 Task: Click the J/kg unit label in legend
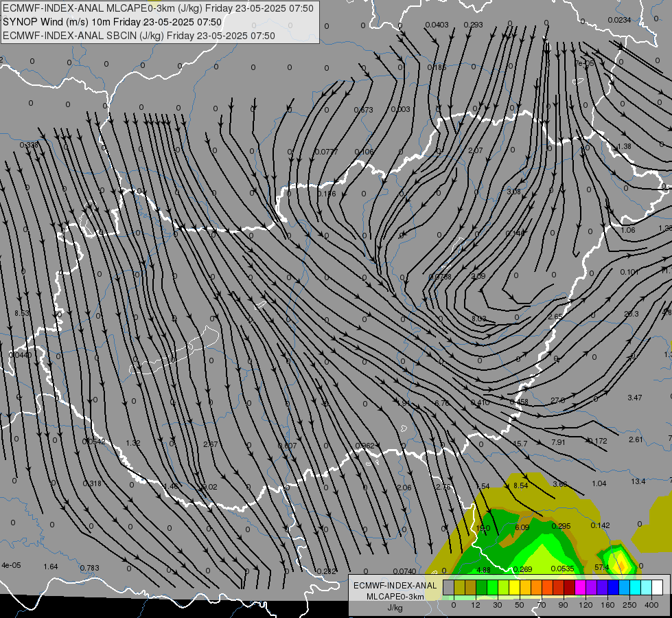395,608
